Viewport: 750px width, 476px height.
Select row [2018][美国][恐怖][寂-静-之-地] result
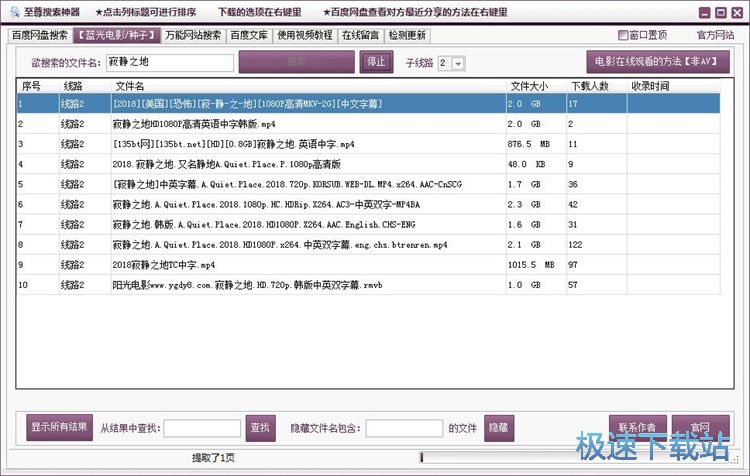(x=368, y=104)
